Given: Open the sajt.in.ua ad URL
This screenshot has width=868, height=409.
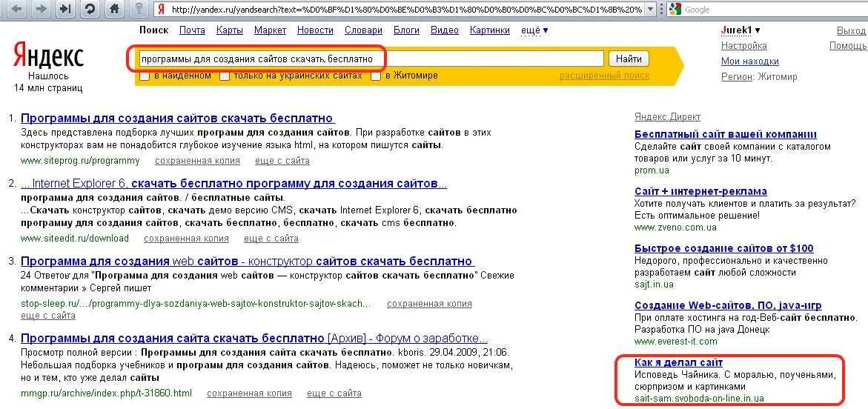Looking at the screenshot, I should point(655,285).
